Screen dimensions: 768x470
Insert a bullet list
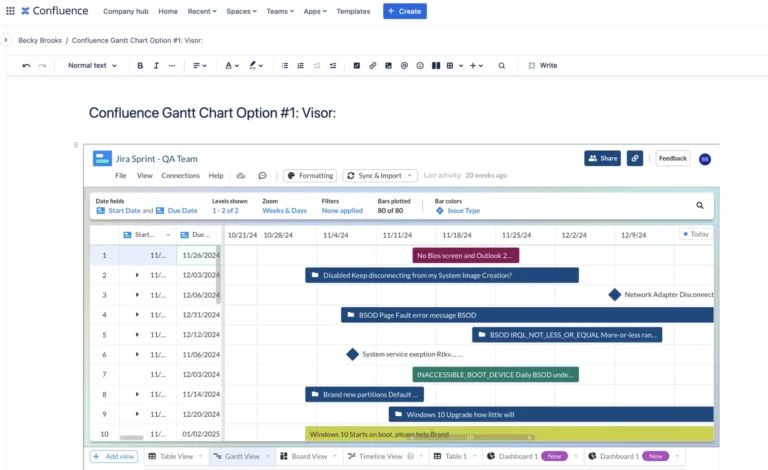tap(285, 66)
